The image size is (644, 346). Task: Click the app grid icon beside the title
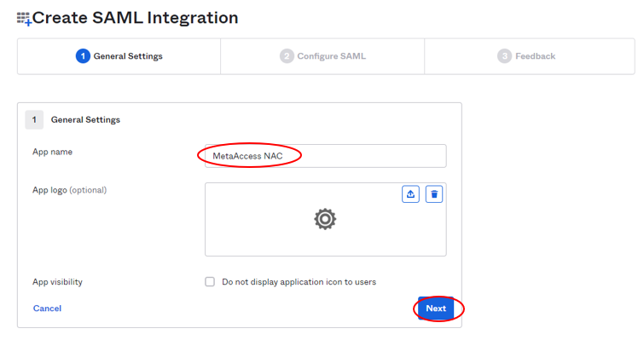pyautogui.click(x=24, y=19)
